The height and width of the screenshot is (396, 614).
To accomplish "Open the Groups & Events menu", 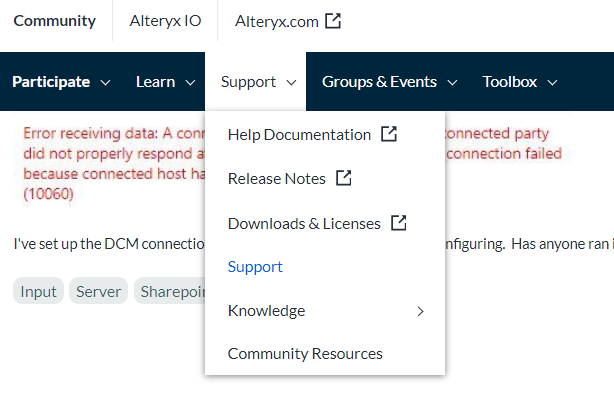I will coord(379,82).
